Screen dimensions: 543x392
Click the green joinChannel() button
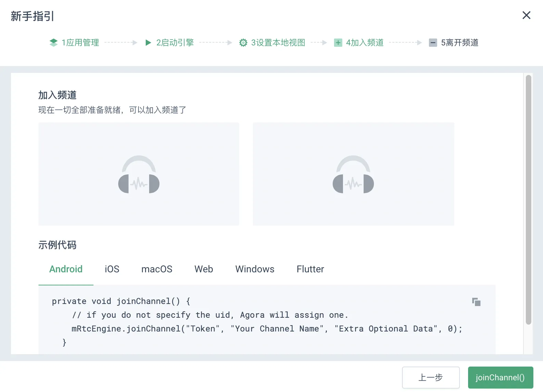tap(500, 378)
